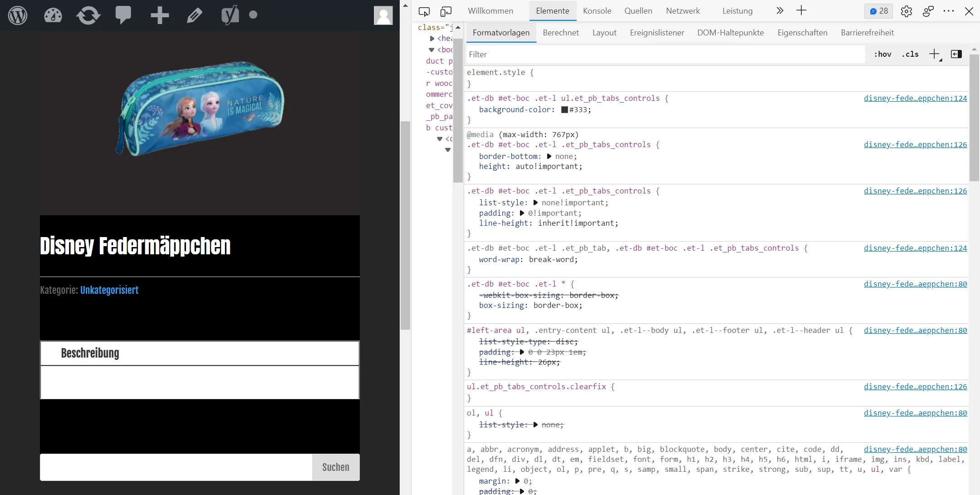Image resolution: width=980 pixels, height=495 pixels.
Task: Toggle the computed styles sidebar icon
Action: pos(956,54)
